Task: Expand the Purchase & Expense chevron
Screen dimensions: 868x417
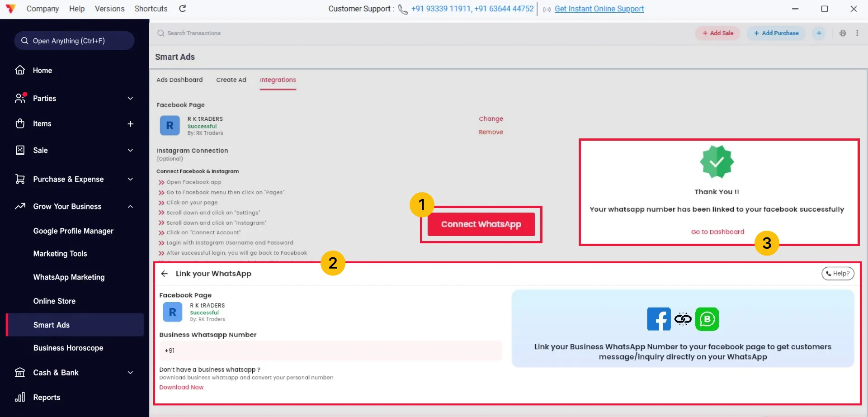Action: 130,179
